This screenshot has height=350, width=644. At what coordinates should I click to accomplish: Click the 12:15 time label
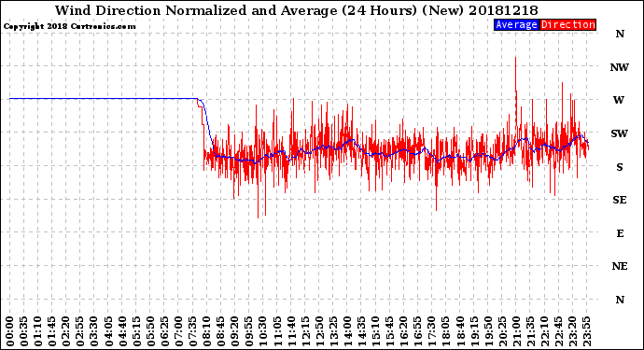tap(305, 331)
